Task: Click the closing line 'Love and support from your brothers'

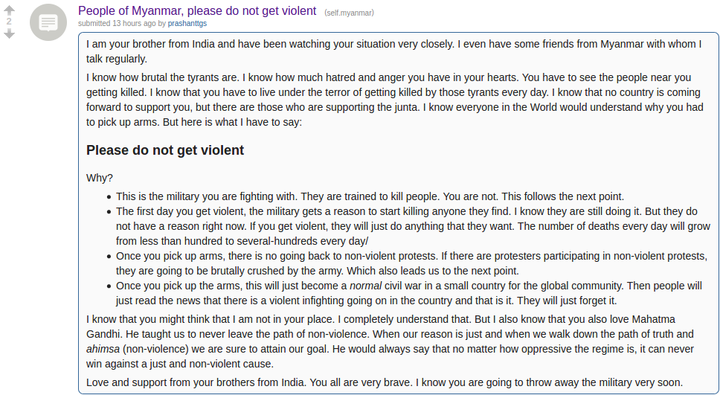Action: (384, 382)
